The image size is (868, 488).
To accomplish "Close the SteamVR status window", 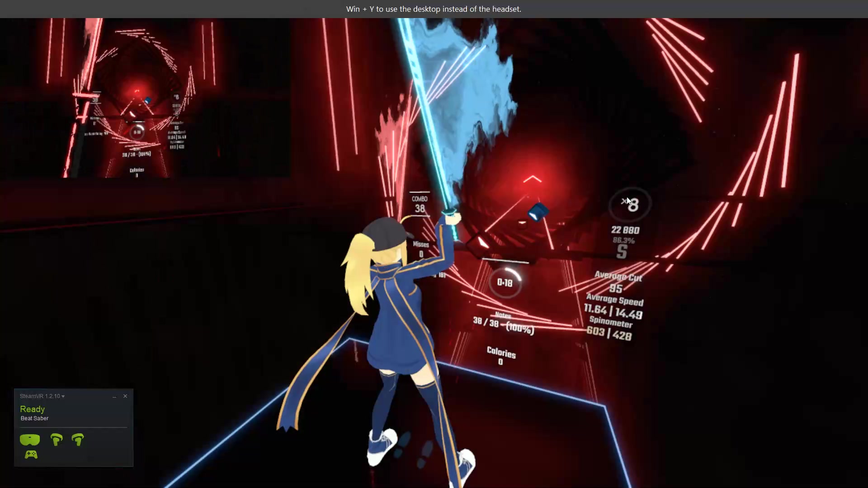I will (x=125, y=396).
